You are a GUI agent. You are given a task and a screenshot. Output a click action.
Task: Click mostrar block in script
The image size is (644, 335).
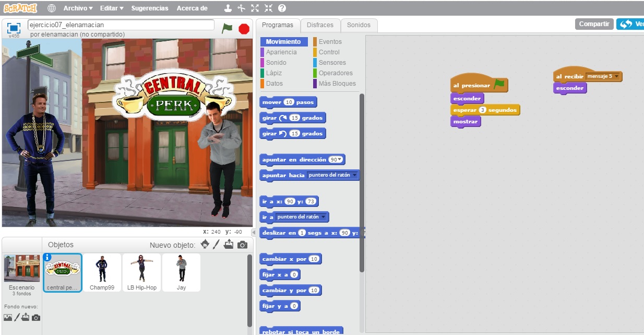point(466,122)
